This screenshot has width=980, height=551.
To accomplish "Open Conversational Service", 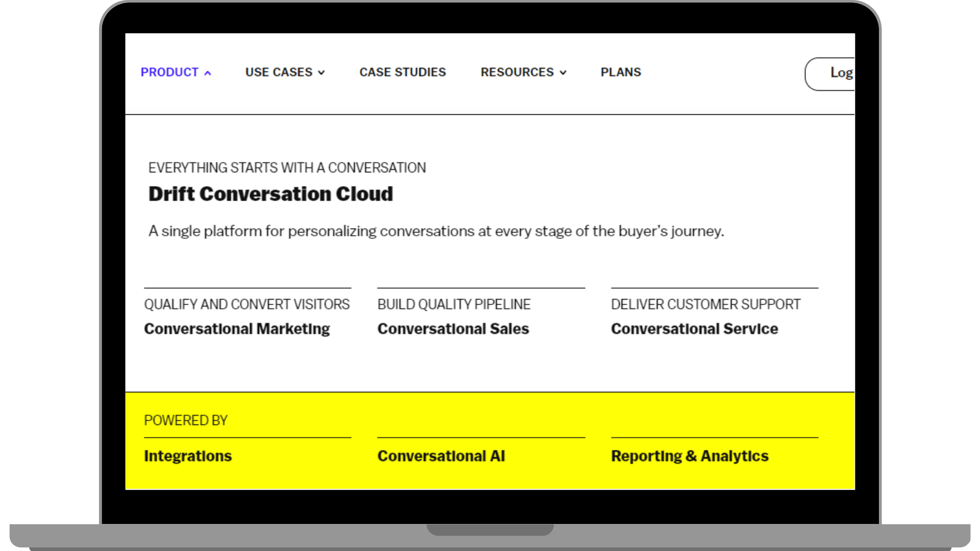I will point(695,329).
